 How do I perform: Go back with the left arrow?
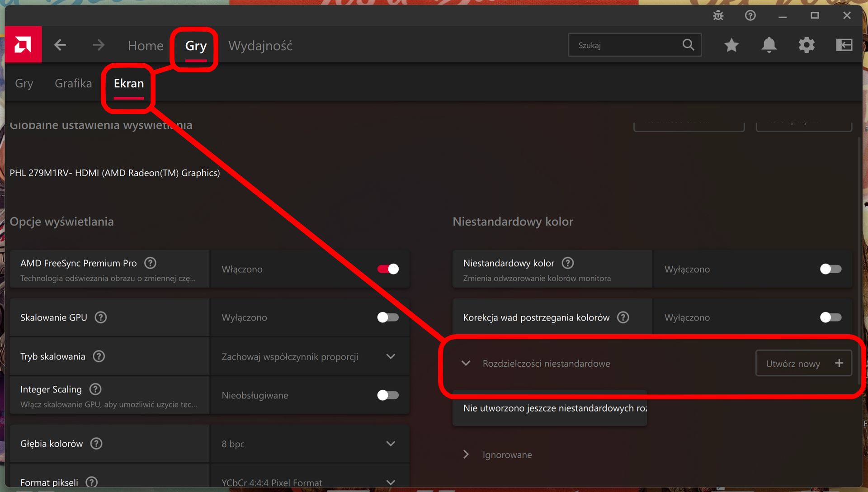pyautogui.click(x=60, y=45)
